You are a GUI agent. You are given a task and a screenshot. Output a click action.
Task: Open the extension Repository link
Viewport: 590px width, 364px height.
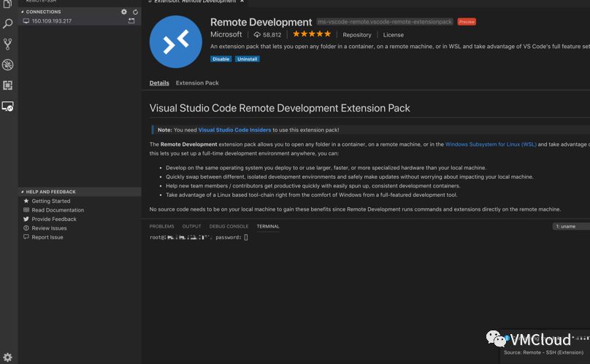357,34
